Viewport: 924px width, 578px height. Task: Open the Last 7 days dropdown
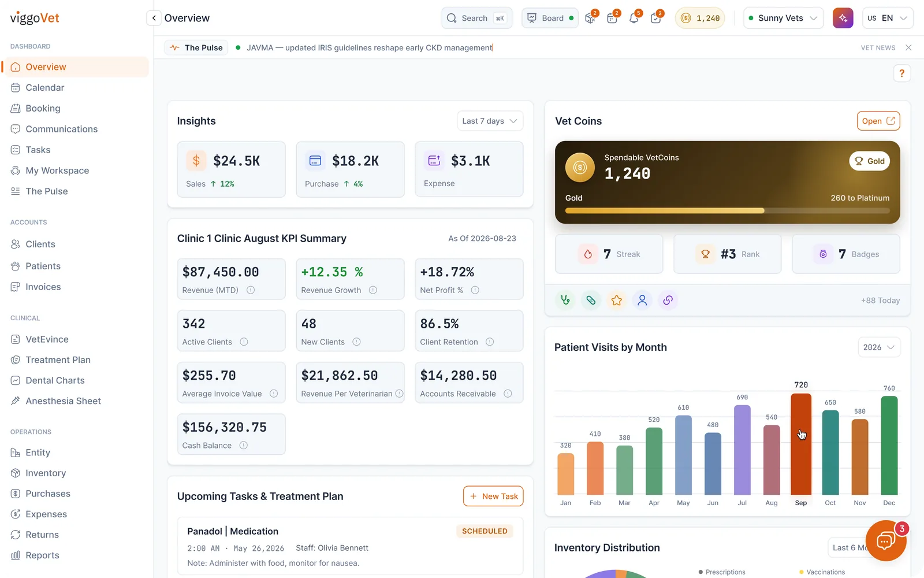pyautogui.click(x=490, y=121)
